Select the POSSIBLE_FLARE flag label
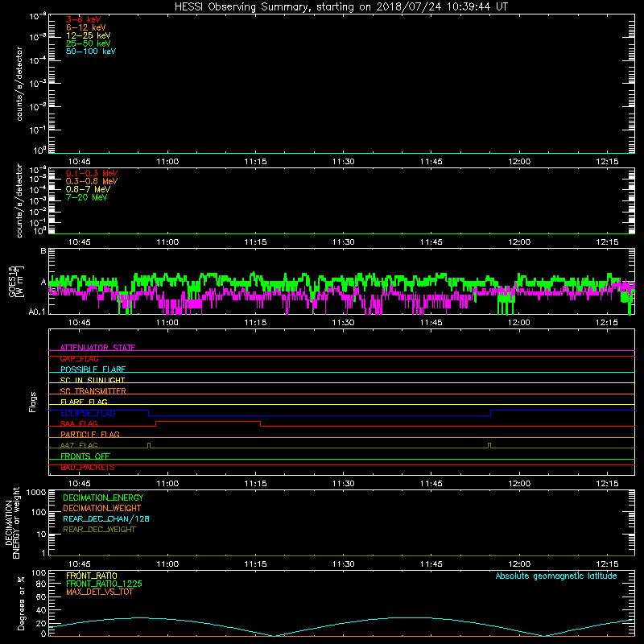The width and height of the screenshot is (644, 644). point(93,369)
